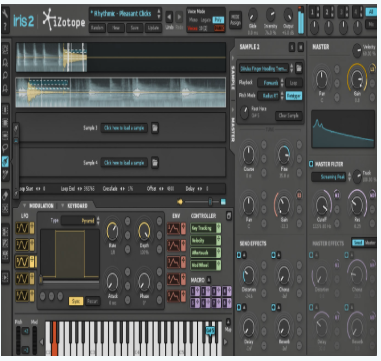381x361 pixels.
Task: Select the first LFO waveform button
Action: point(22,228)
